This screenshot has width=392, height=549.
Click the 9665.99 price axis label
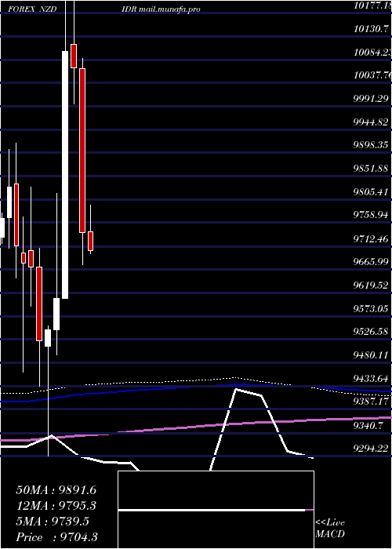(x=371, y=262)
